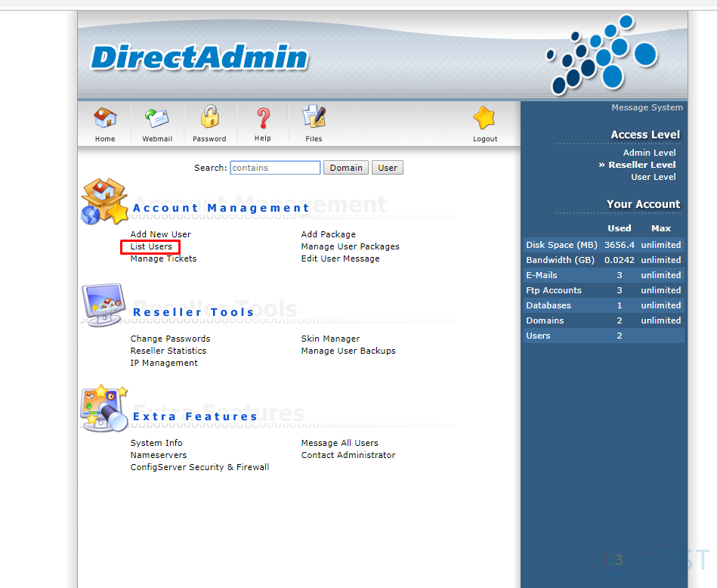Open Message All Users
This screenshot has width=717, height=588.
tap(339, 443)
